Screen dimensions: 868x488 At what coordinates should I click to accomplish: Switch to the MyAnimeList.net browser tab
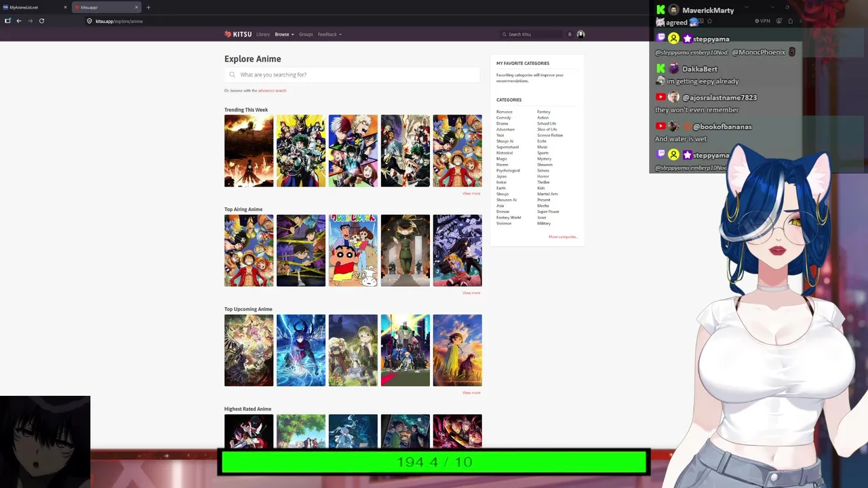click(x=34, y=7)
